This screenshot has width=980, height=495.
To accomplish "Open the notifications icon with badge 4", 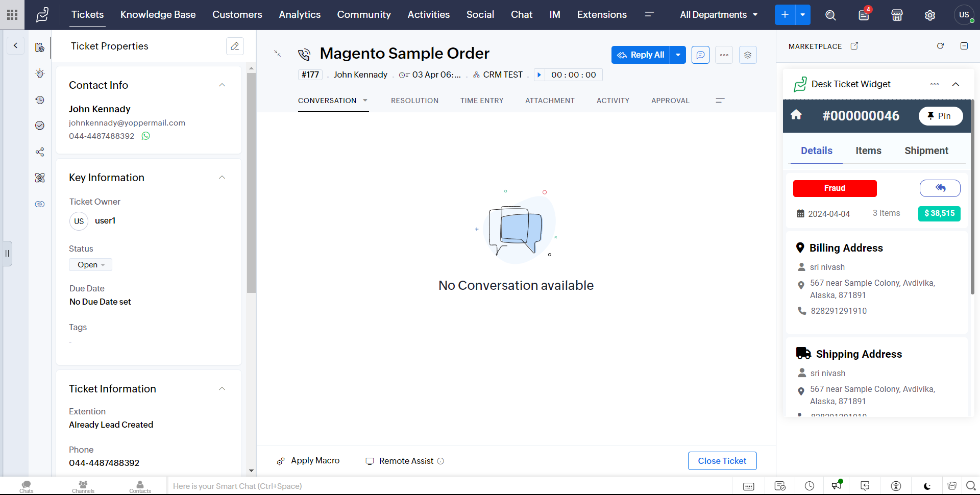I will [864, 15].
